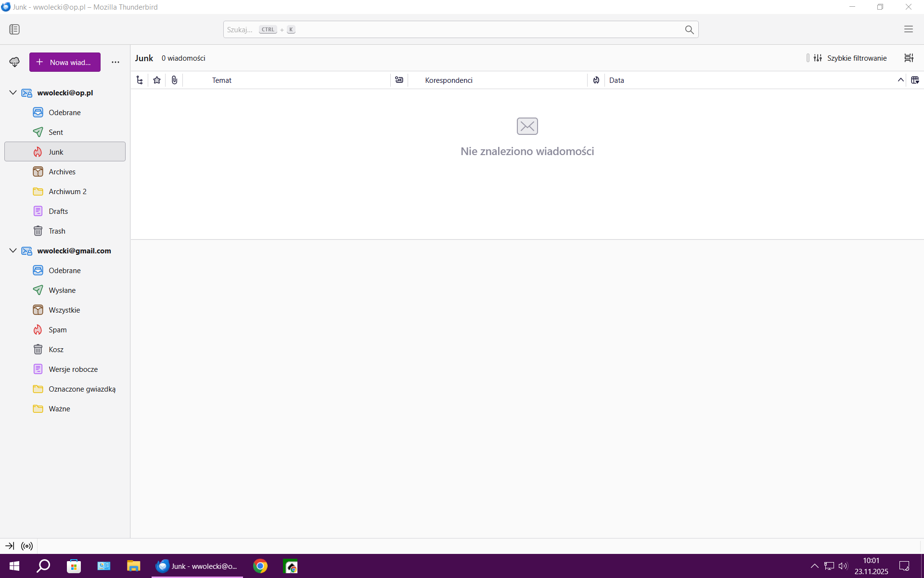Collapse the wwolecki@op.pl account tree
924x578 pixels.
coord(13,92)
